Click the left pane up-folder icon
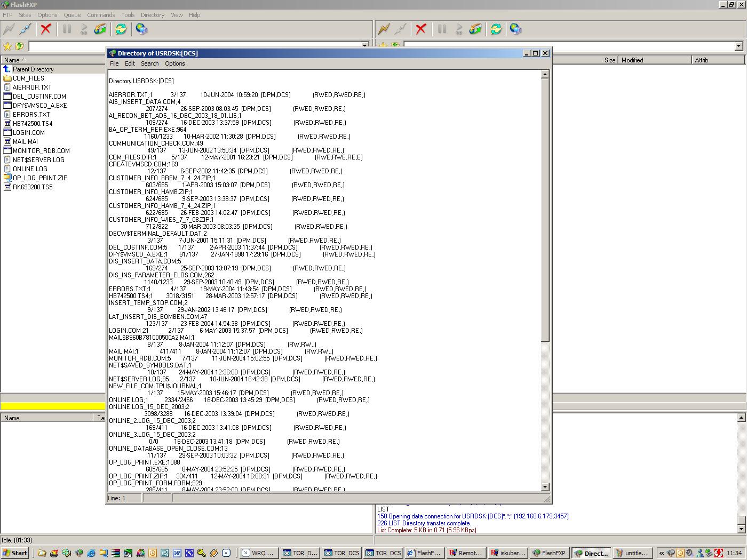 pos(20,46)
